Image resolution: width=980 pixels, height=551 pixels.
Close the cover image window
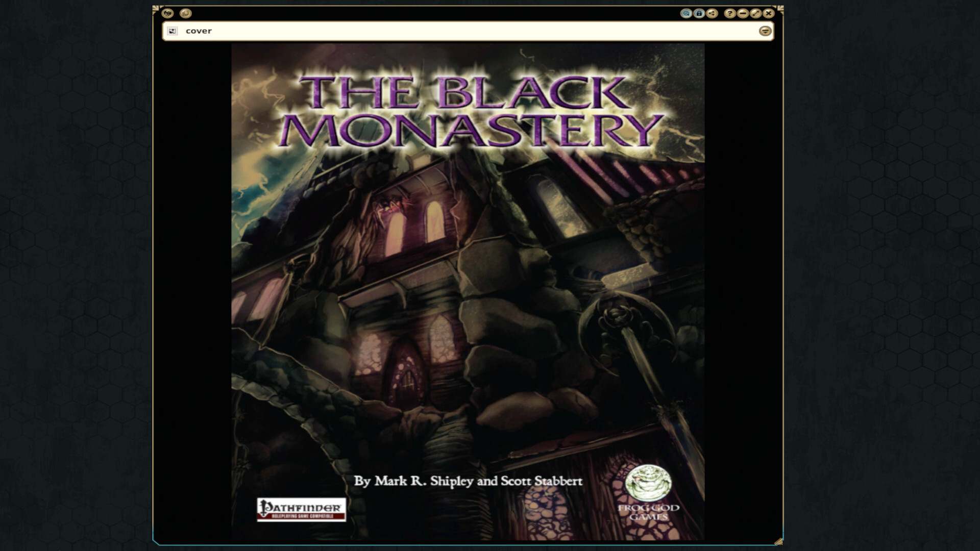click(769, 14)
